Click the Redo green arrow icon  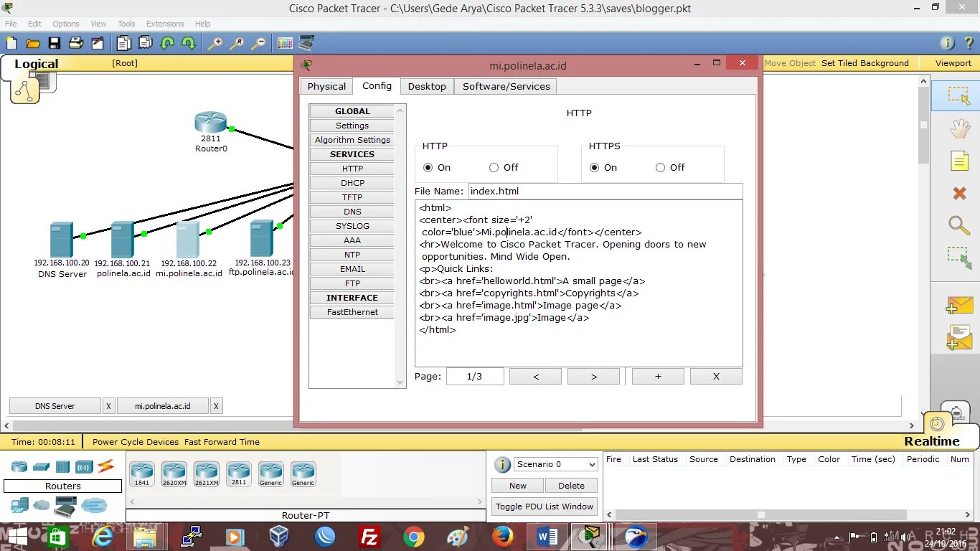(x=188, y=43)
